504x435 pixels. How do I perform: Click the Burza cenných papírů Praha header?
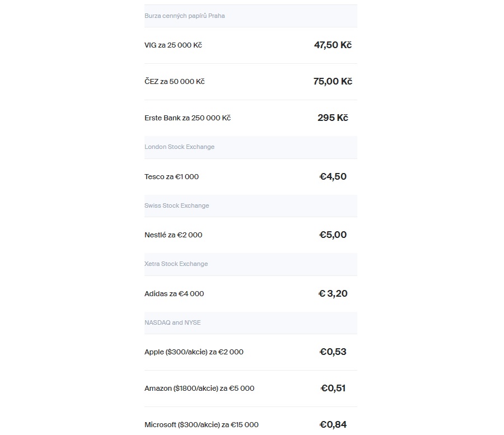[251, 16]
